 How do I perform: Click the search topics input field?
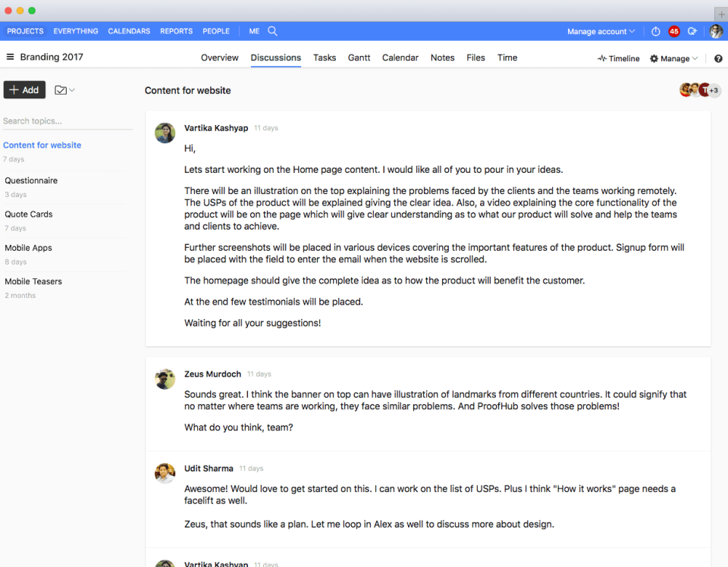point(45,121)
